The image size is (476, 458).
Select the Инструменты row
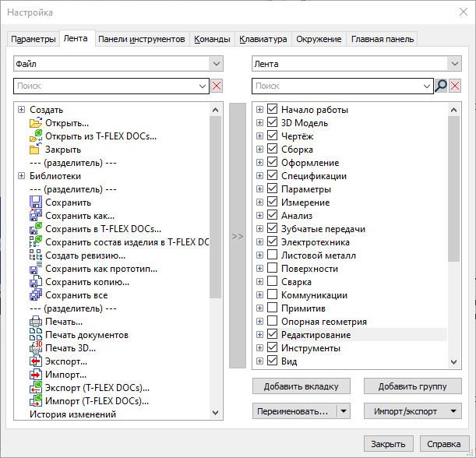click(311, 348)
